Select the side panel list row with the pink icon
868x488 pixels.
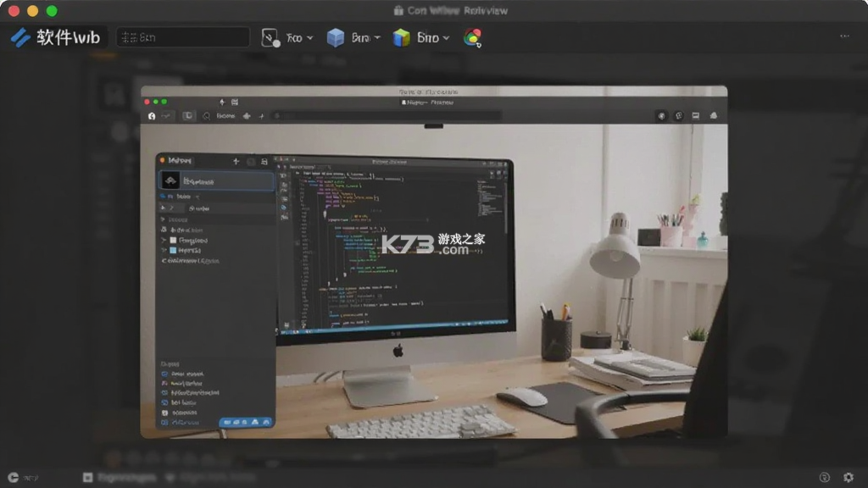point(182,384)
